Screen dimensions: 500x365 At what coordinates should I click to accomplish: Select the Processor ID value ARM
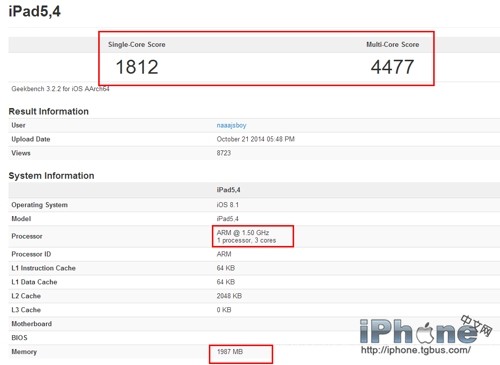tap(224, 254)
